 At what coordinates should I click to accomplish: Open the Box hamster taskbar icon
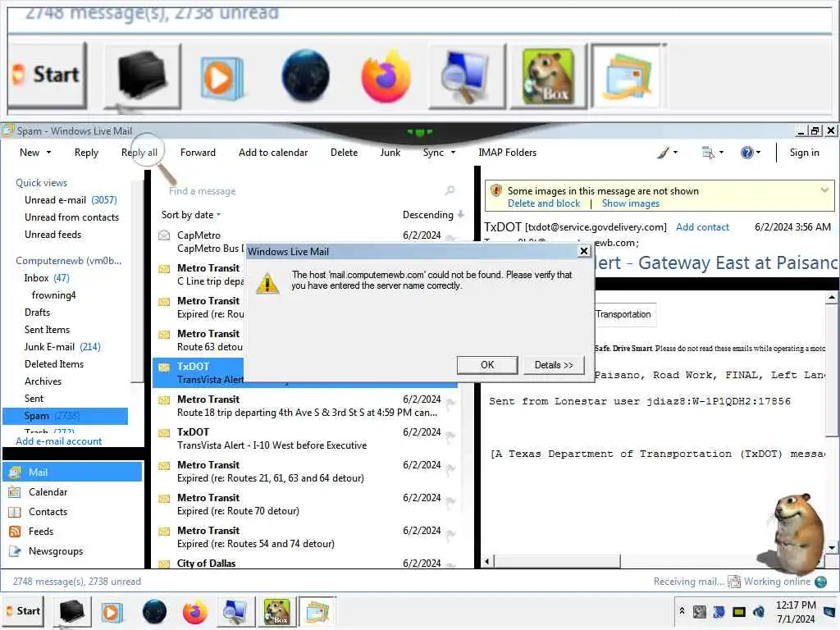click(277, 611)
